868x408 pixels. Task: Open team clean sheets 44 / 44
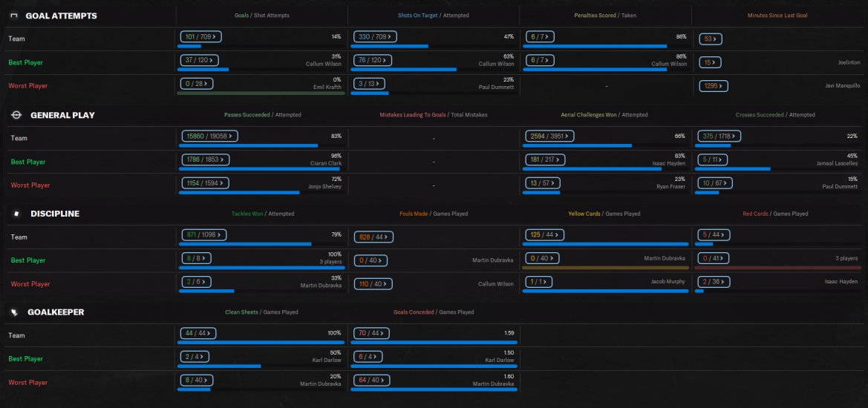click(198, 333)
